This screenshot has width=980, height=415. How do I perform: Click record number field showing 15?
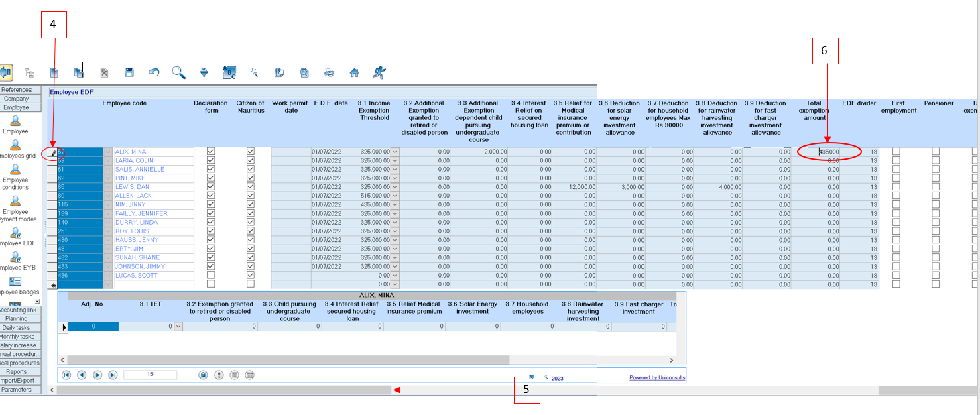coord(150,375)
